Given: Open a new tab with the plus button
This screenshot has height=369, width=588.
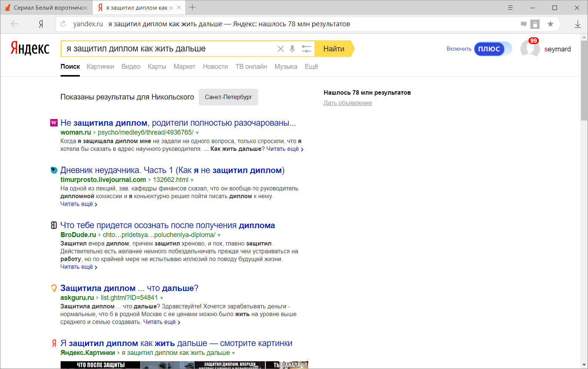Looking at the screenshot, I should pyautogui.click(x=193, y=7).
